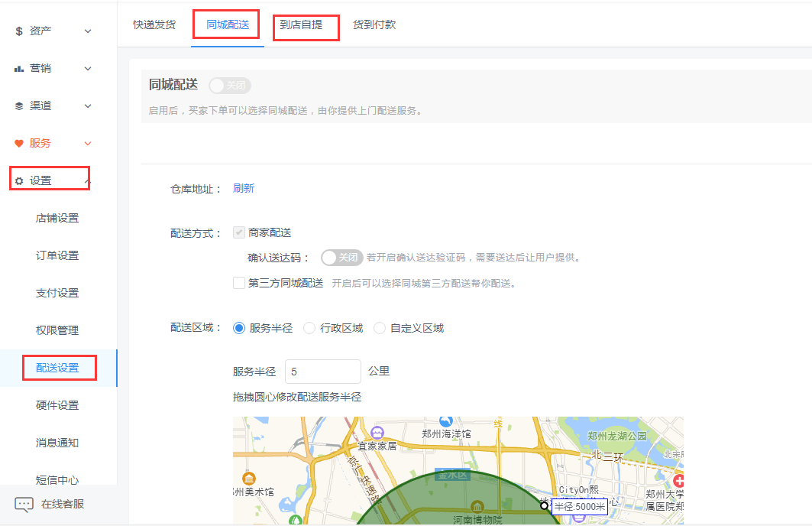Switch to the 快递发货 tab
812x526 pixels.
point(154,25)
